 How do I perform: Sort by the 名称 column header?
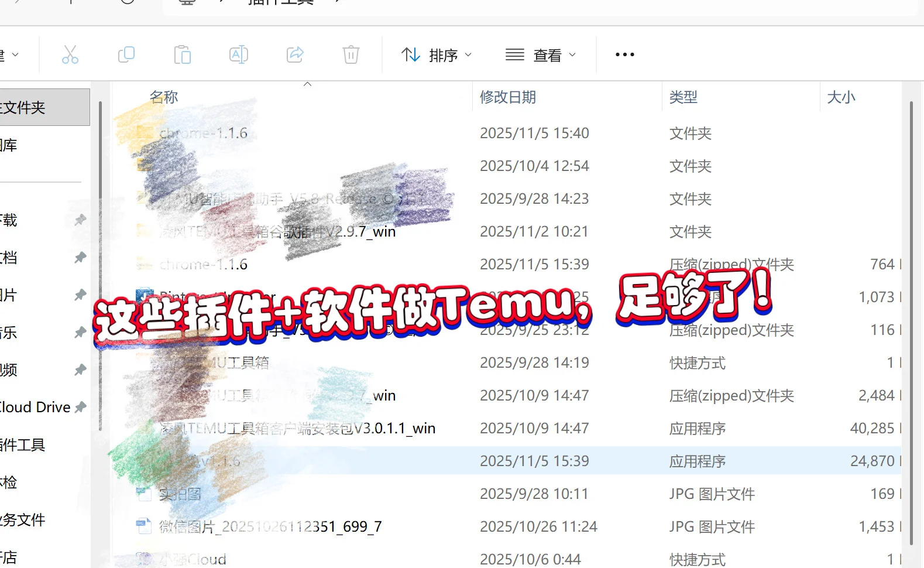tap(164, 97)
